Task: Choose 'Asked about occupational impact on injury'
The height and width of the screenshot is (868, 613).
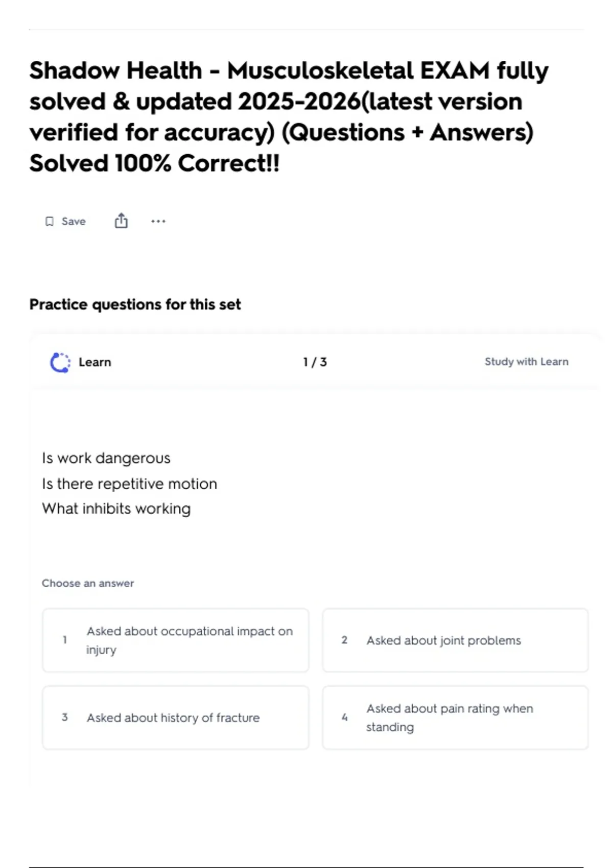Action: click(x=190, y=640)
